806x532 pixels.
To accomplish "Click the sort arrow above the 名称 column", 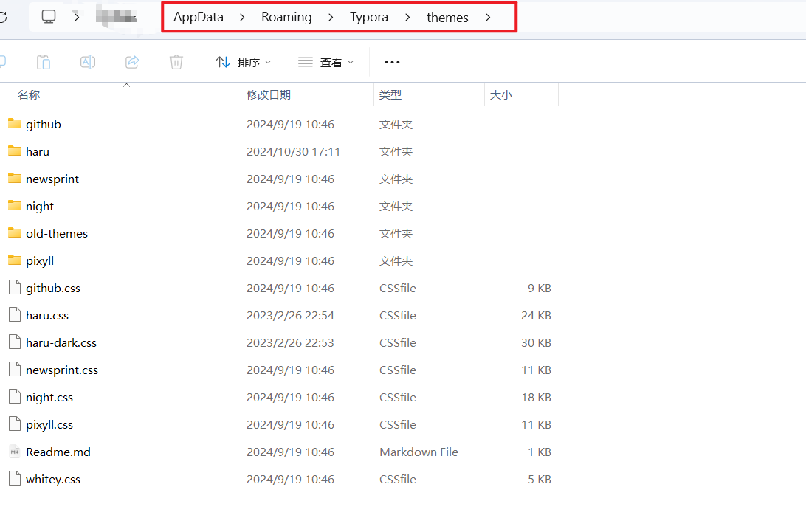I will pos(126,86).
